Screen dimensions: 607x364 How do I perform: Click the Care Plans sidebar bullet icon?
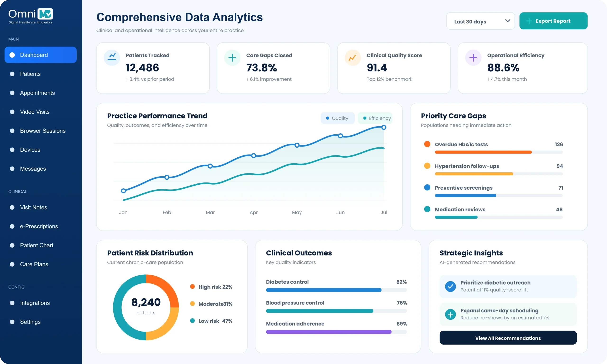click(12, 264)
